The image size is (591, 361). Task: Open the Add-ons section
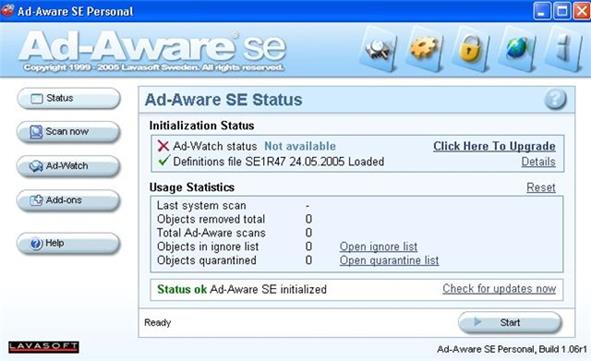(x=69, y=200)
